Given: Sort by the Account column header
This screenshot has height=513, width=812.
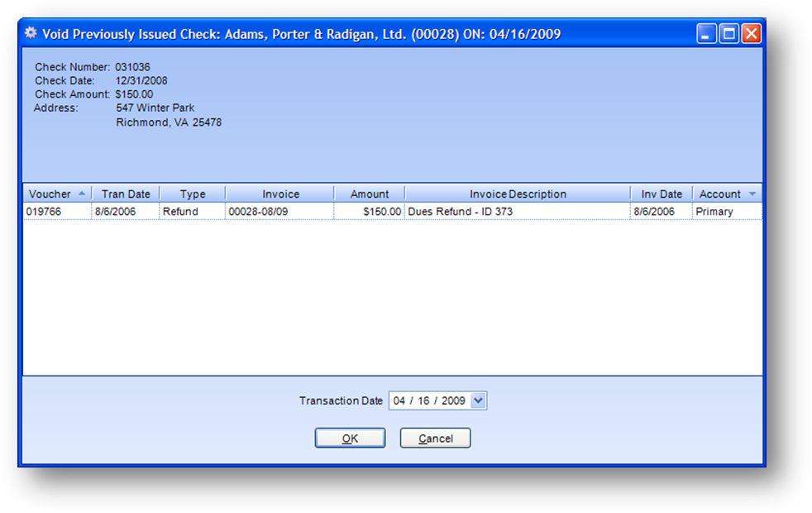Looking at the screenshot, I should [727, 194].
